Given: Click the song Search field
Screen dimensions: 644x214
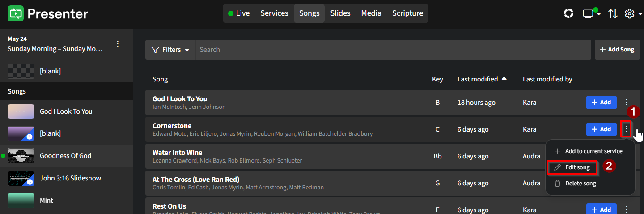Looking at the screenshot, I should click(393, 50).
